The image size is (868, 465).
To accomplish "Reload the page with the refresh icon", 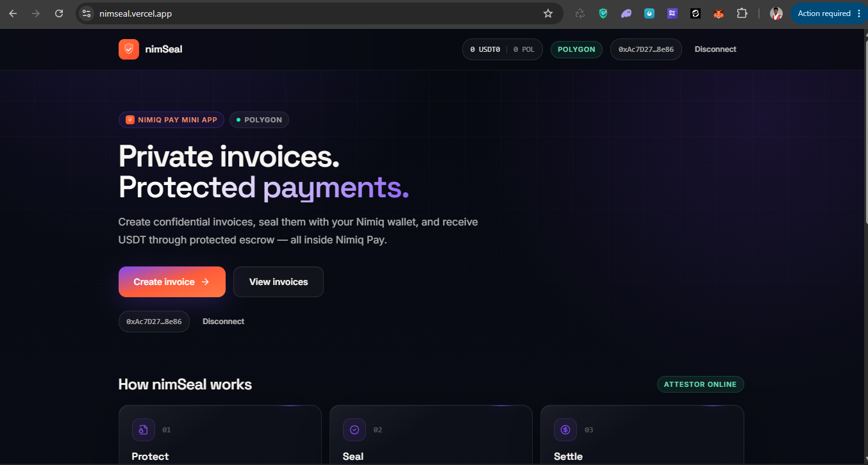I will pos(59,13).
